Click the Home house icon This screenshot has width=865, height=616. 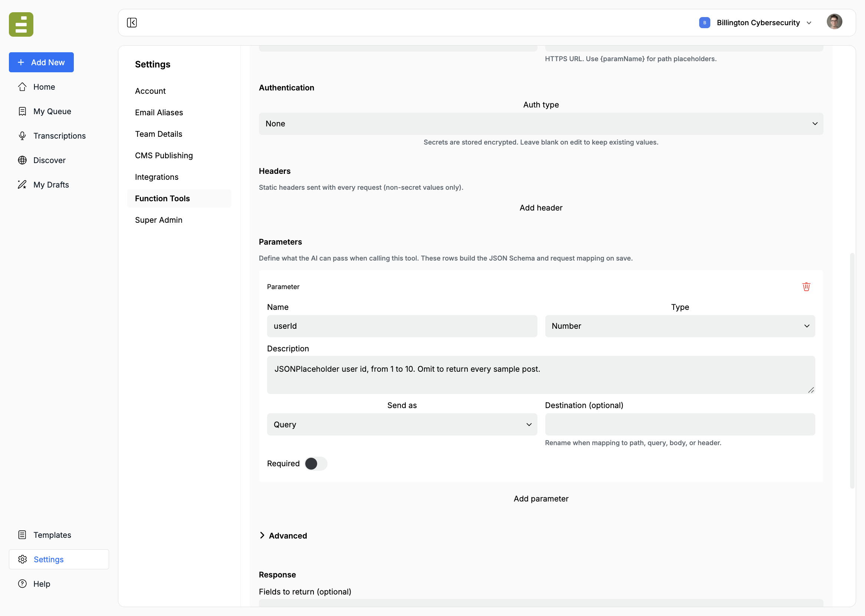click(22, 87)
